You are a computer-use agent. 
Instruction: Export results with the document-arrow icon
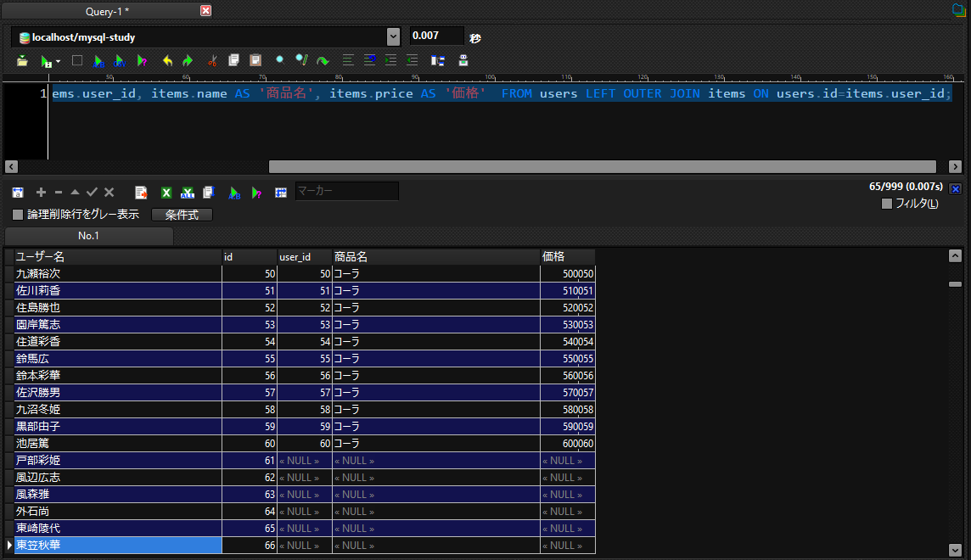(141, 193)
